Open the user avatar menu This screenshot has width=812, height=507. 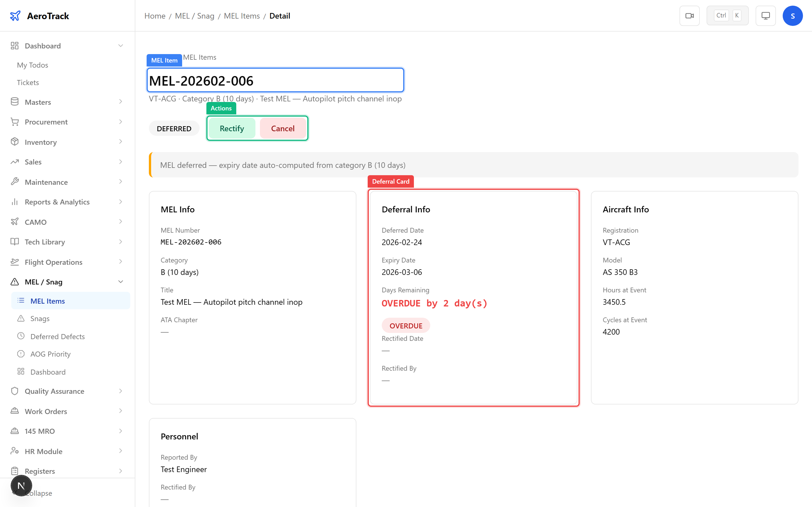[x=793, y=15]
